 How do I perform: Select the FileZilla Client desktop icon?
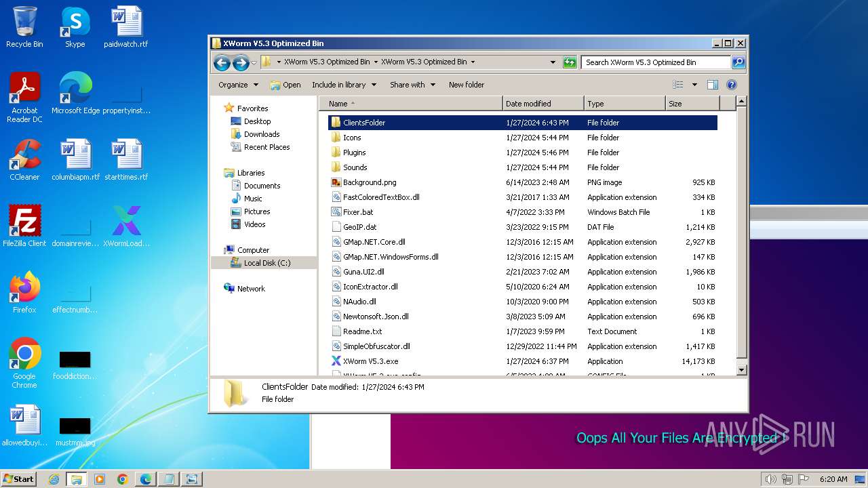pyautogui.click(x=24, y=226)
